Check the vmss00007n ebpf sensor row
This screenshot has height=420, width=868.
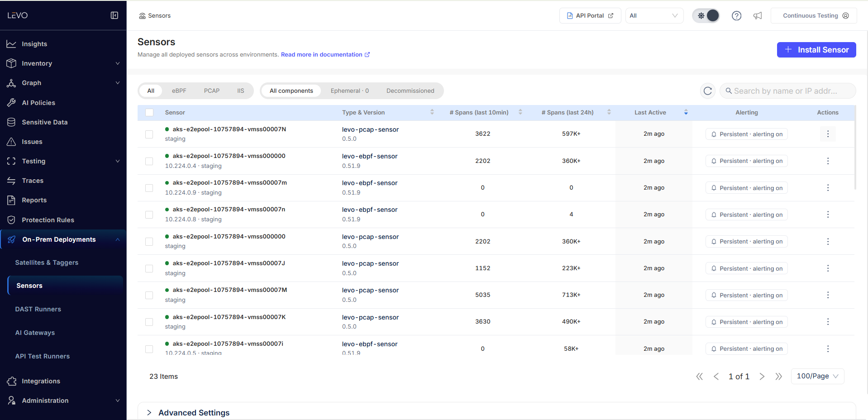pyautogui.click(x=149, y=215)
